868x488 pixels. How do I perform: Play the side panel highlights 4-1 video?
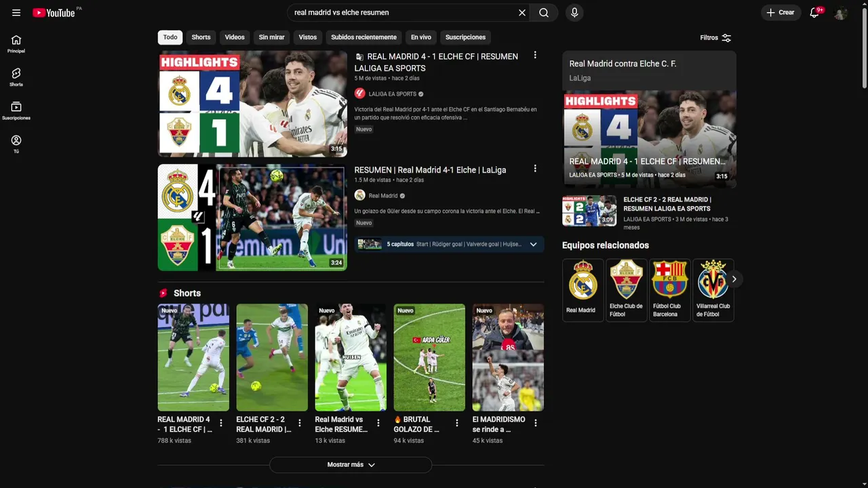tap(649, 139)
